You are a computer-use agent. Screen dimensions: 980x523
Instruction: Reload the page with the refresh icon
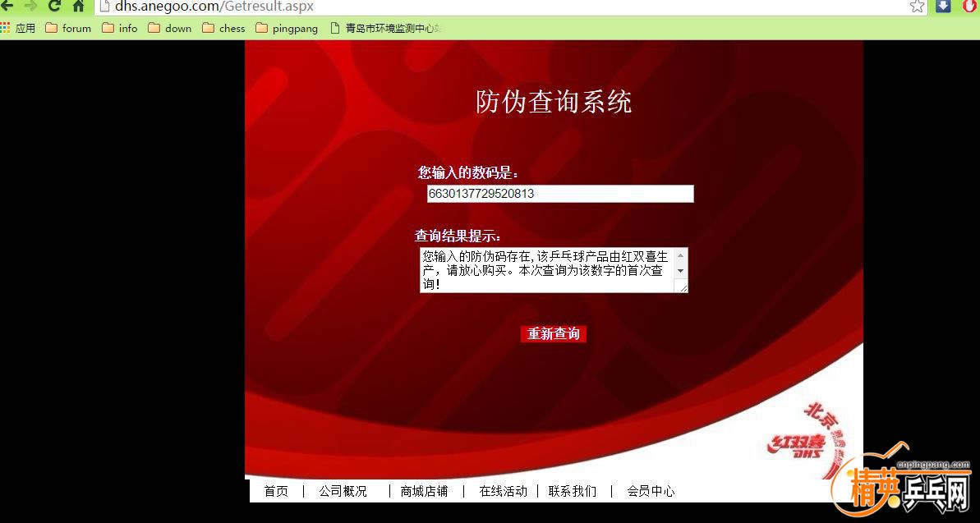click(54, 6)
